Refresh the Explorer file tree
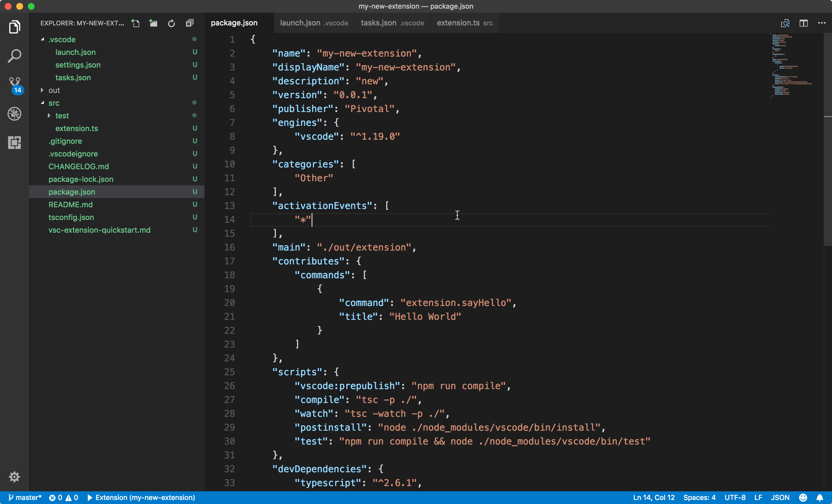The width and height of the screenshot is (832, 504). 171,23
